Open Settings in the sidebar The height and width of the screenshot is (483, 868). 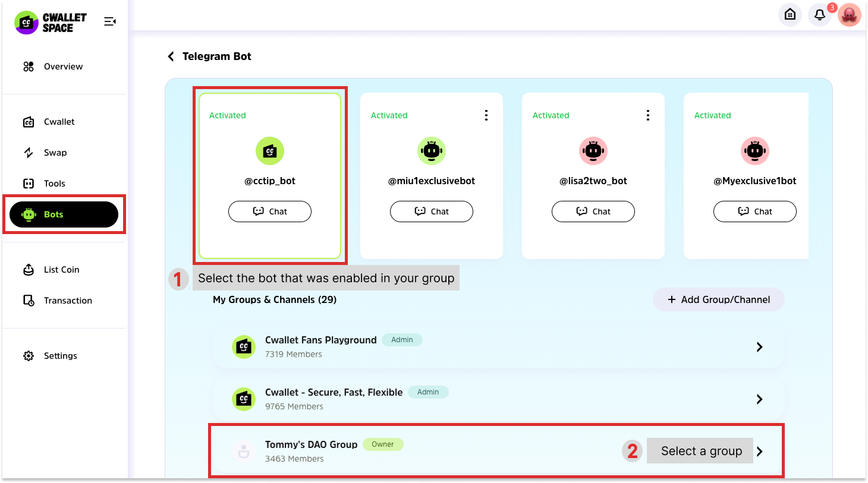60,356
